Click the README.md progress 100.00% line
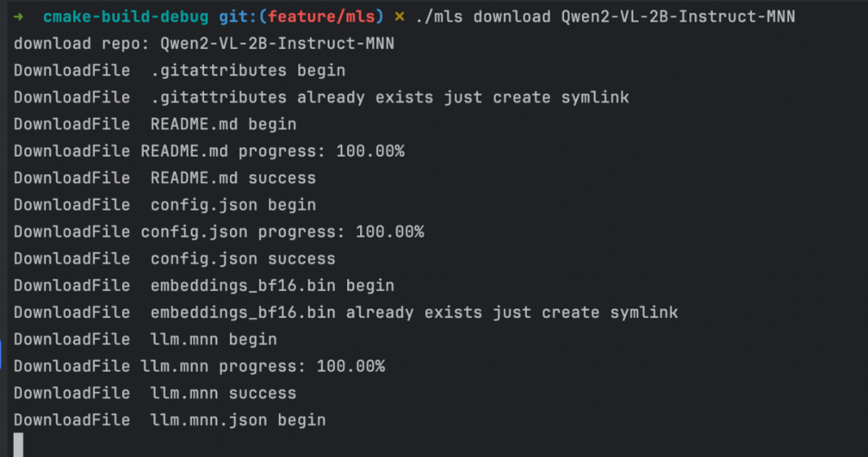Image resolution: width=868 pixels, height=457 pixels. [209, 151]
